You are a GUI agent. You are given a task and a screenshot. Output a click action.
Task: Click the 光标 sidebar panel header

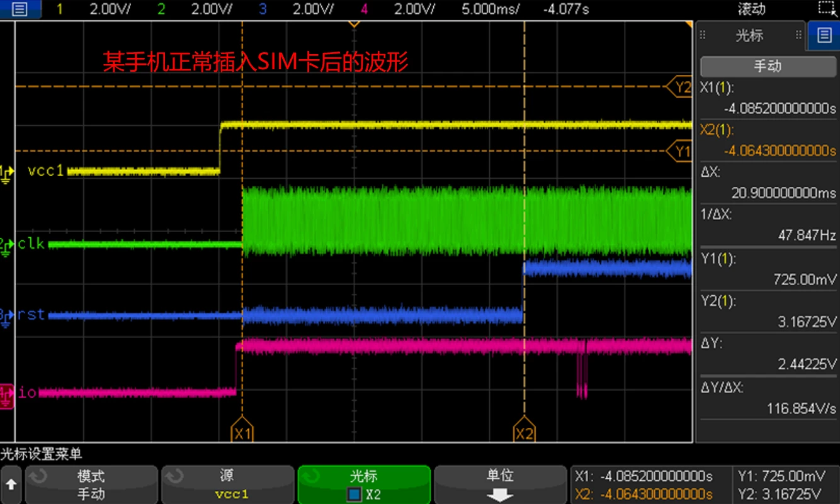[x=751, y=35]
